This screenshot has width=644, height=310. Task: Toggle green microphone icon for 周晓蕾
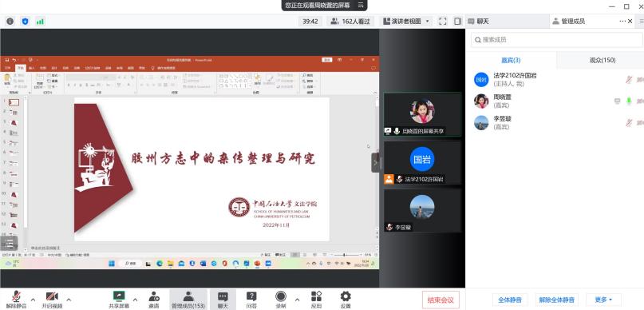(x=629, y=101)
